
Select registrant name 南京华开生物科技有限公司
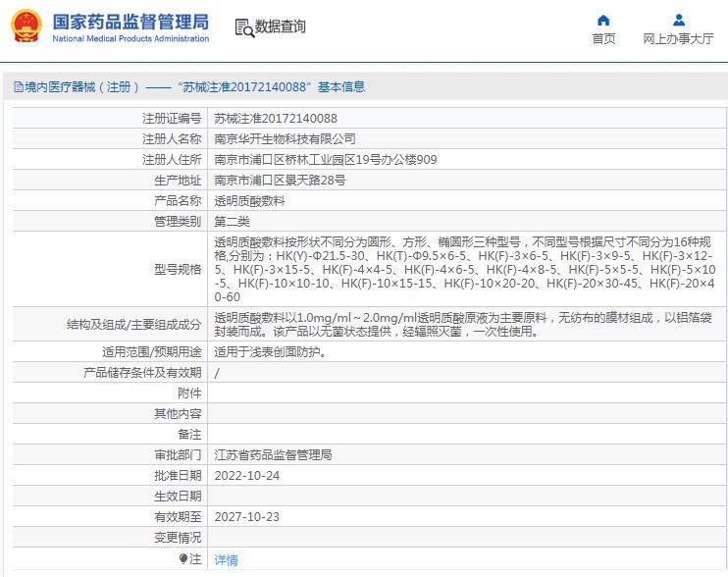[285, 138]
